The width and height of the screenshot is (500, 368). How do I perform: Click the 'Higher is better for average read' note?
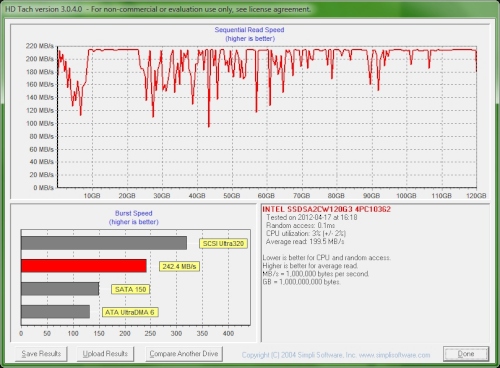pyautogui.click(x=310, y=266)
